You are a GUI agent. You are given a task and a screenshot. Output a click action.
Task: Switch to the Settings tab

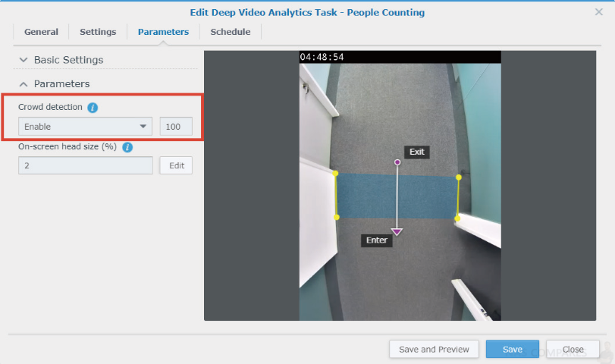click(98, 32)
